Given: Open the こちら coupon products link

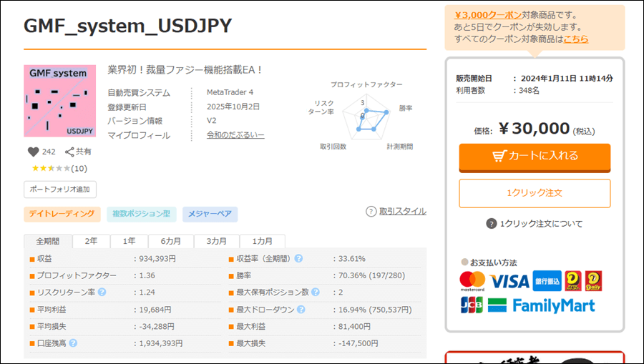Looking at the screenshot, I should tap(576, 39).
